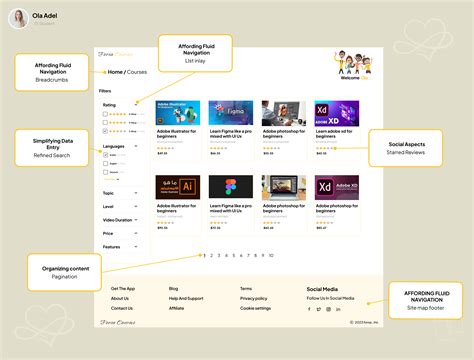This screenshot has width=474, height=360.
Task: Open the brown Ai thumbnail with Arabic text
Action: point(178,187)
